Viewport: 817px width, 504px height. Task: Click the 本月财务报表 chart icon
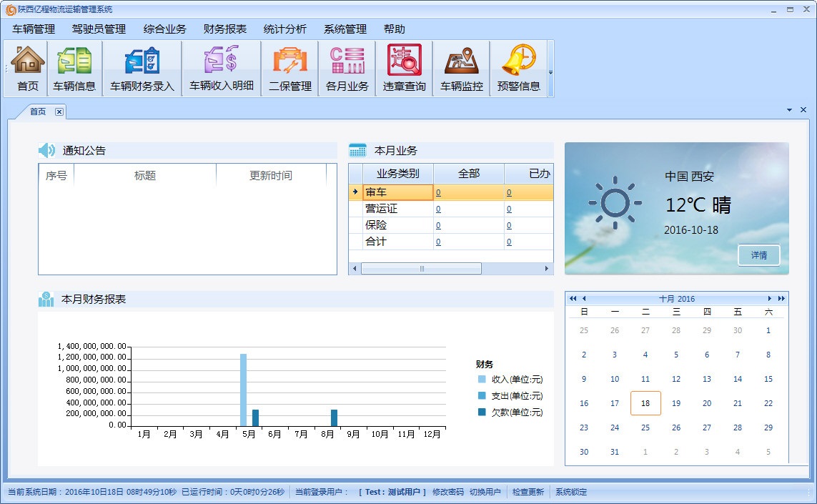coord(46,299)
